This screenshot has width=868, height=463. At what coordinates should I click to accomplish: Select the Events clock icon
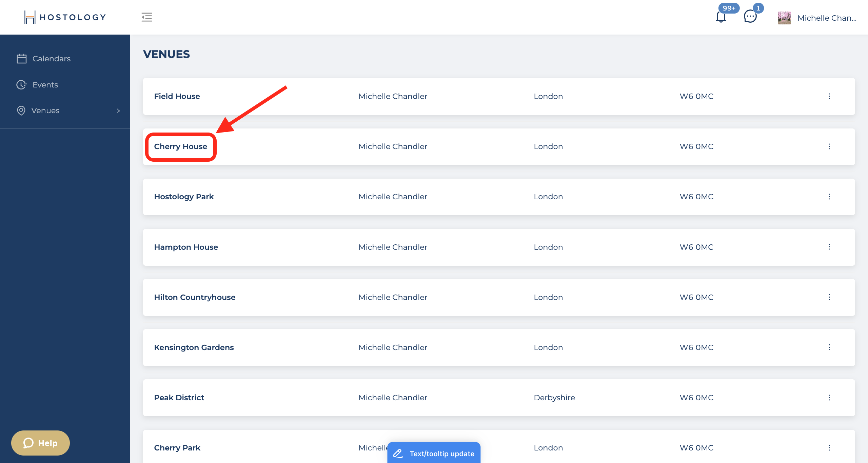pyautogui.click(x=21, y=85)
